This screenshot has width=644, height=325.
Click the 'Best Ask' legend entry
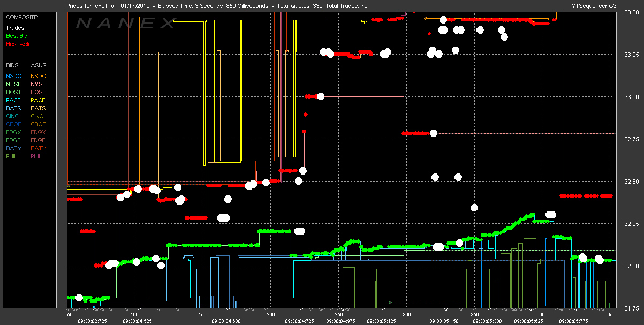click(x=18, y=44)
